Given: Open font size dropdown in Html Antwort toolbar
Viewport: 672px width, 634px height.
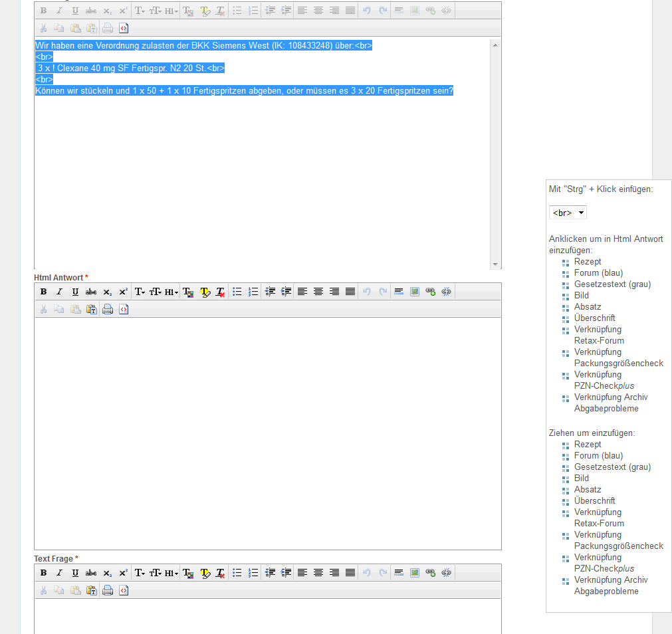Looking at the screenshot, I should [156, 292].
